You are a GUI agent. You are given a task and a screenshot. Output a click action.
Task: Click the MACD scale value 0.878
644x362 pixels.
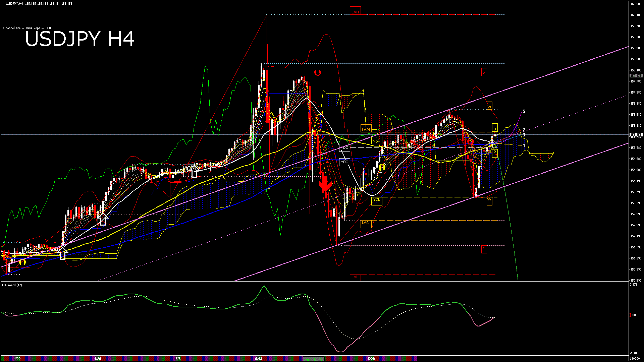(634, 285)
